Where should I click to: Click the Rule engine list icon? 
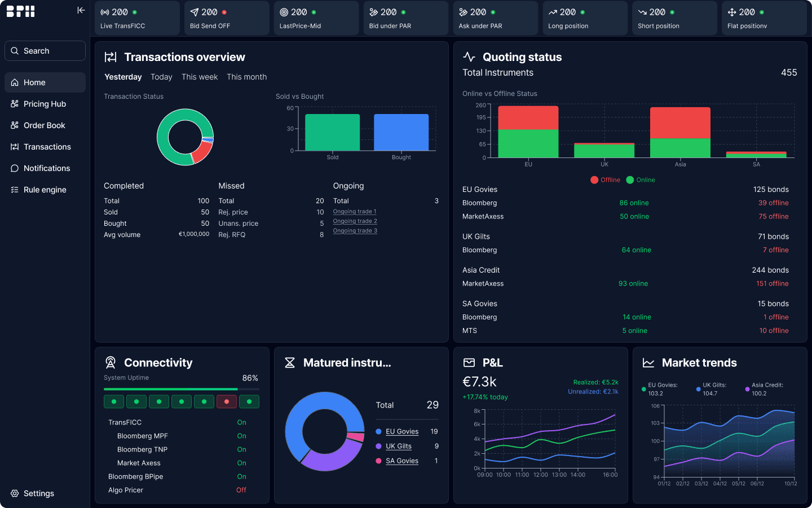[x=15, y=190]
